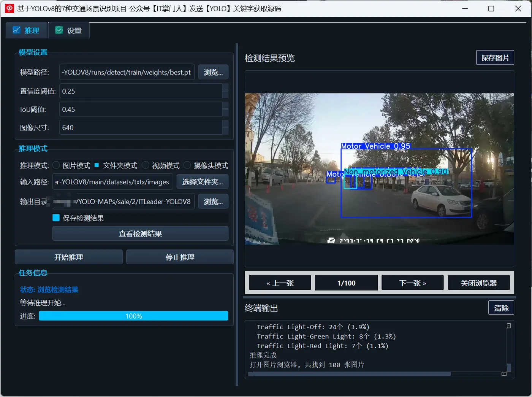The image size is (532, 397).
Task: Click the 状态: 浏览检测结果 status text
Action: pos(49,290)
